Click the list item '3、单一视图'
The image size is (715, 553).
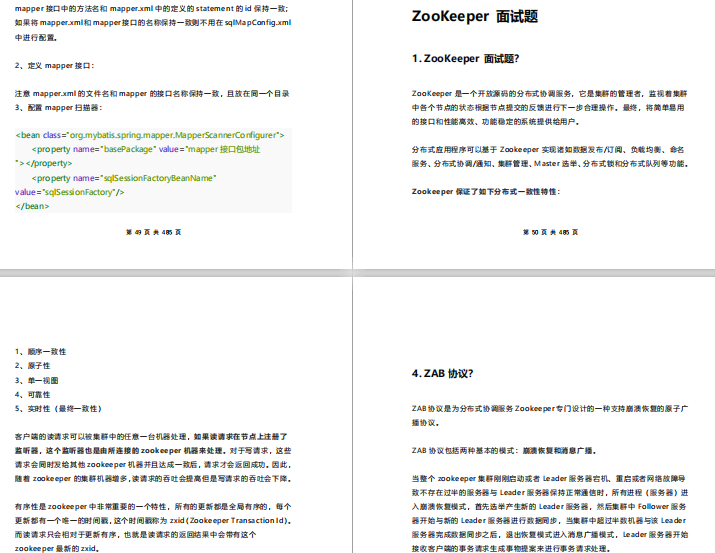tap(36, 380)
